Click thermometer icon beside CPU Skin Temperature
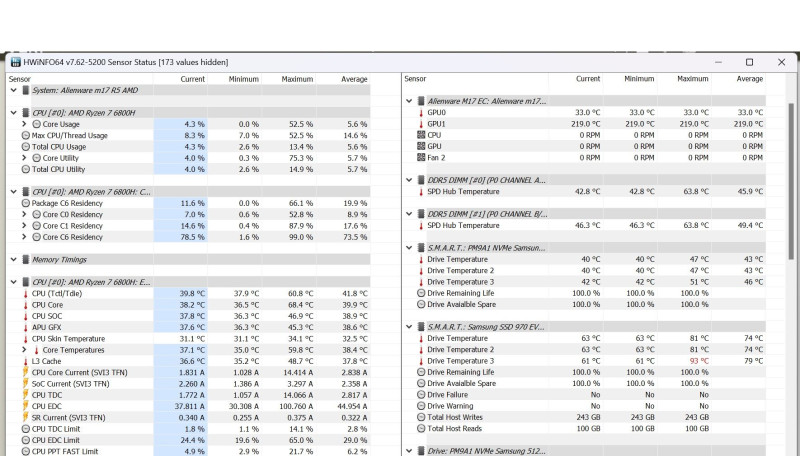800x456 pixels. coord(26,339)
